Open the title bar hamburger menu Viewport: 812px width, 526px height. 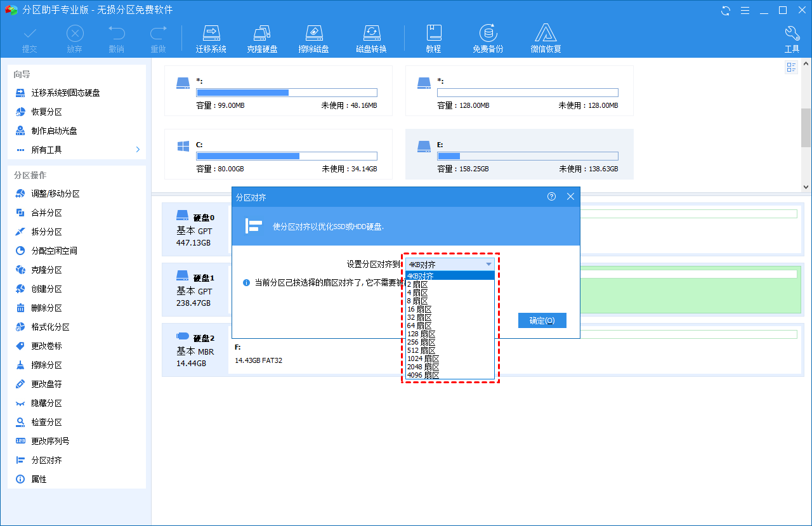point(745,10)
